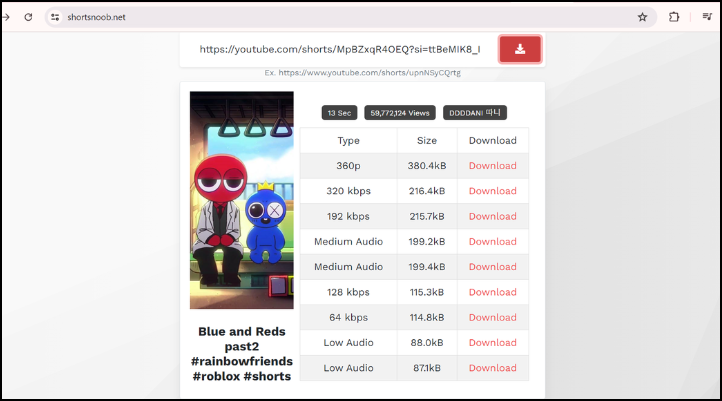722x401 pixels.
Task: Click the 13 Sec duration badge
Action: pyautogui.click(x=339, y=113)
